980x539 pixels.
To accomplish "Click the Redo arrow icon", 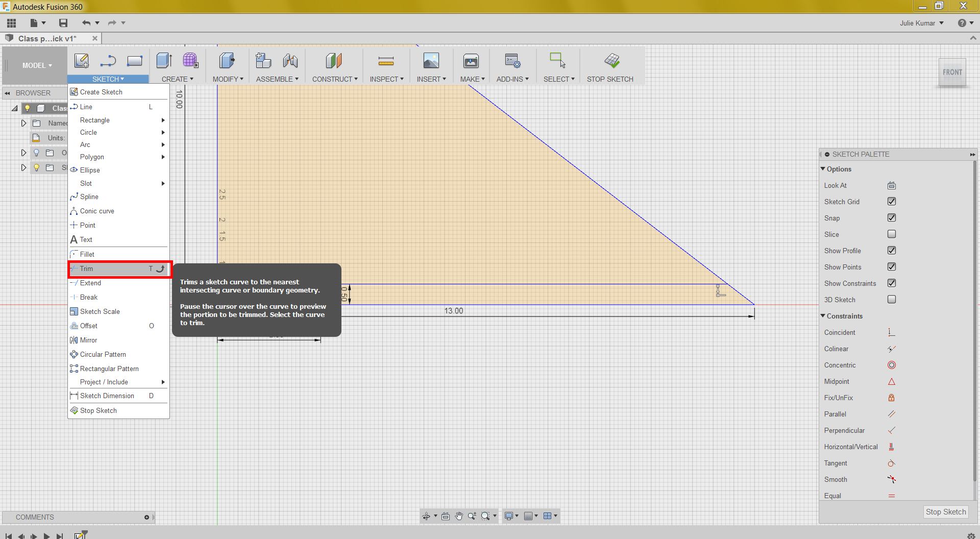I will [112, 23].
